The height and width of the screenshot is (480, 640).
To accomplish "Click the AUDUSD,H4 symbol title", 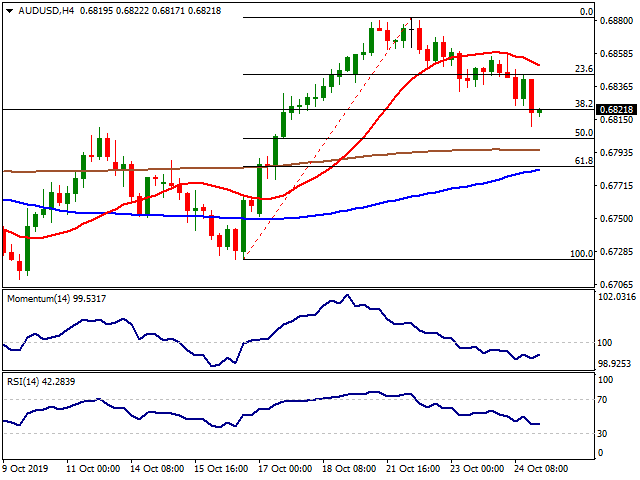I will click(x=46, y=11).
